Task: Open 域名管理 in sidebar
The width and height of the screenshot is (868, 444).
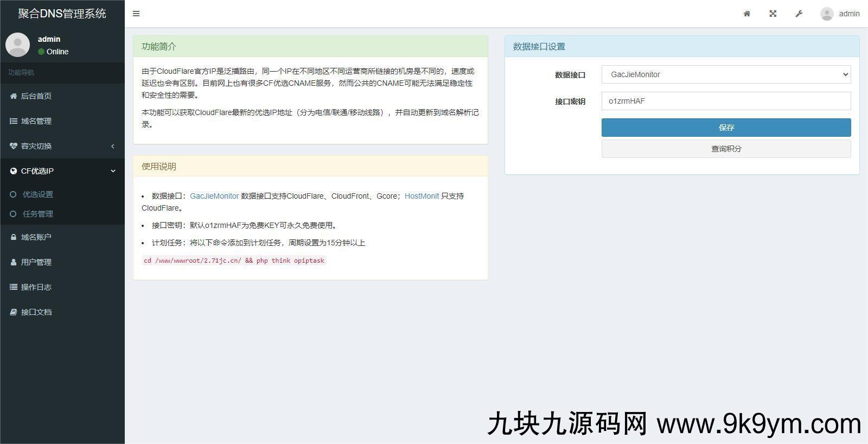Action: coord(36,121)
